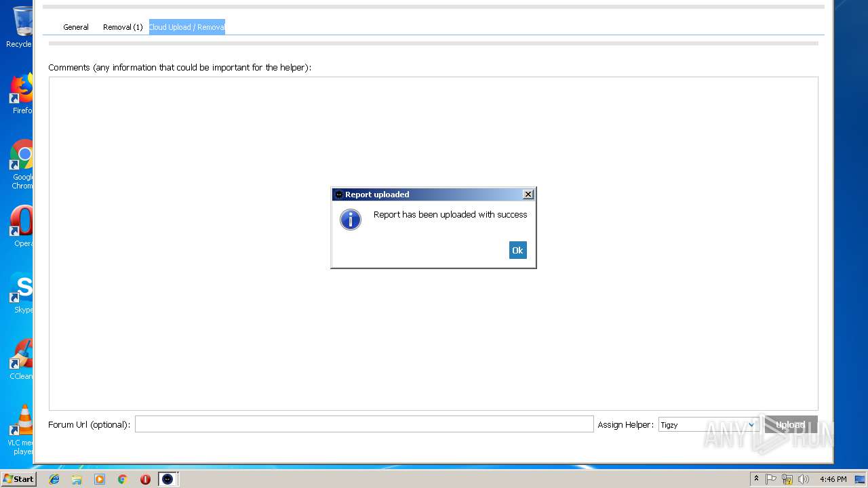Image resolution: width=868 pixels, height=488 pixels.
Task: Select the Cloud Upload / Removal tab
Action: pos(187,27)
